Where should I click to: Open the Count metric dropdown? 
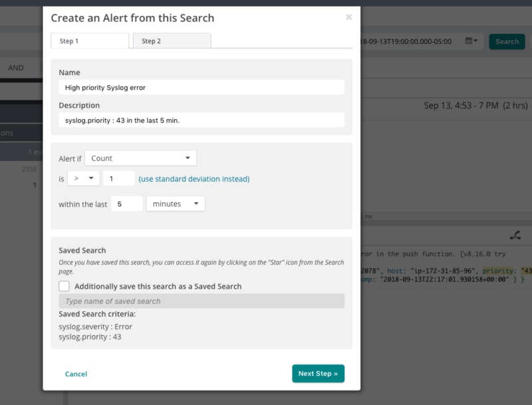point(140,158)
